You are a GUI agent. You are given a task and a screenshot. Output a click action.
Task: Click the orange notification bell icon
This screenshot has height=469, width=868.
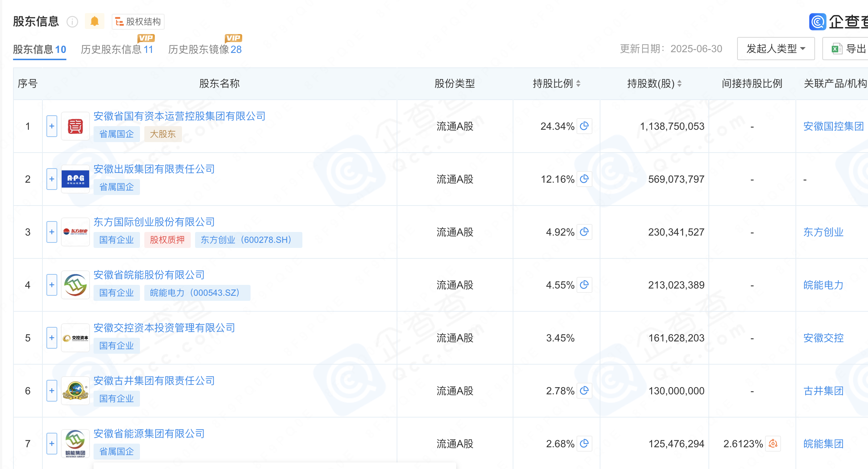(x=94, y=21)
